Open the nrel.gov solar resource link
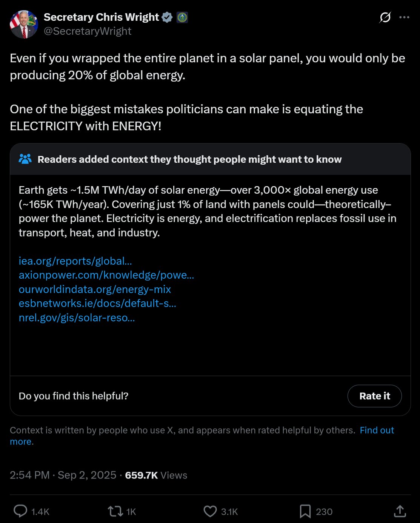This screenshot has width=420, height=523. click(77, 318)
